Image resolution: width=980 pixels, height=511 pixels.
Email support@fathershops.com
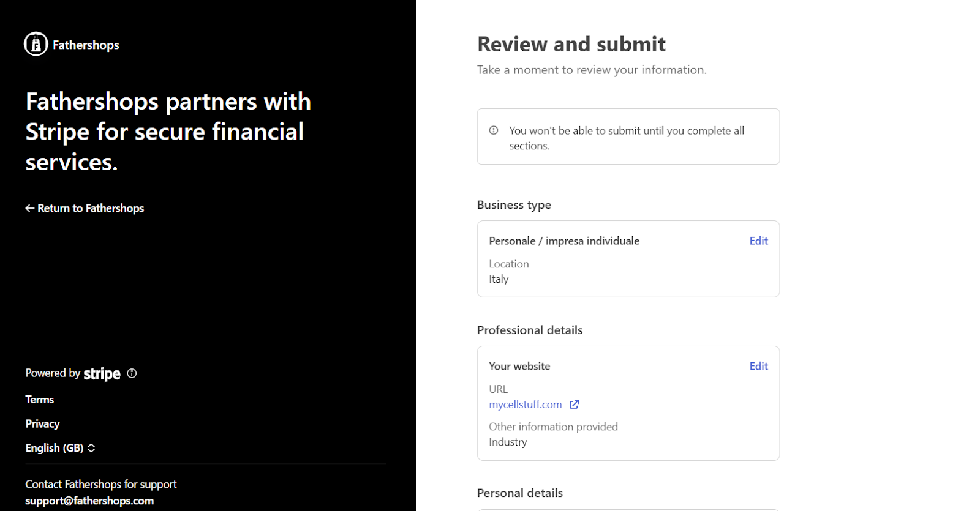(x=89, y=501)
